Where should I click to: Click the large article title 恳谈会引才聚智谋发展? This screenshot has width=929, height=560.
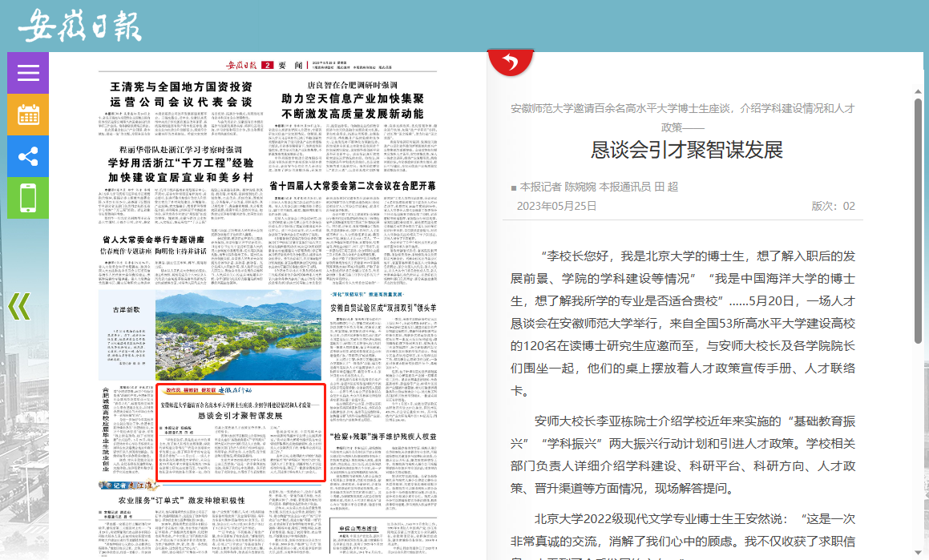coord(687,150)
